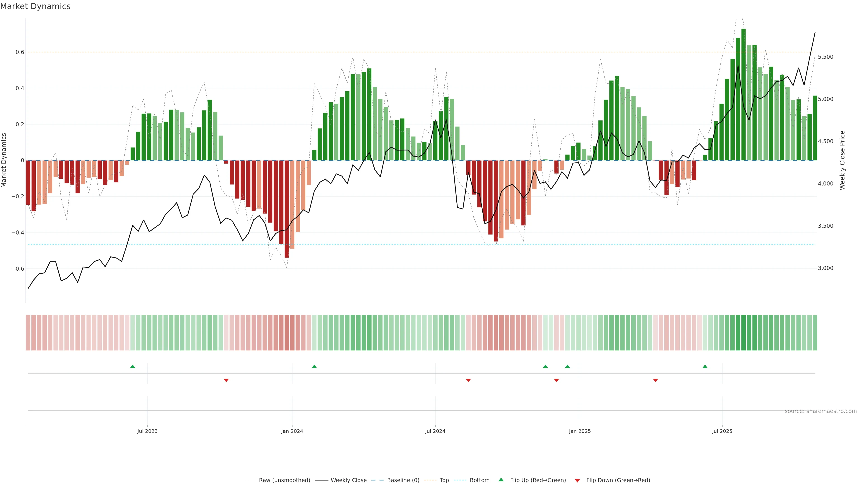Click flip-up marker just after Jan 2024
Viewport: 868px width, 488px height.
pyautogui.click(x=314, y=366)
